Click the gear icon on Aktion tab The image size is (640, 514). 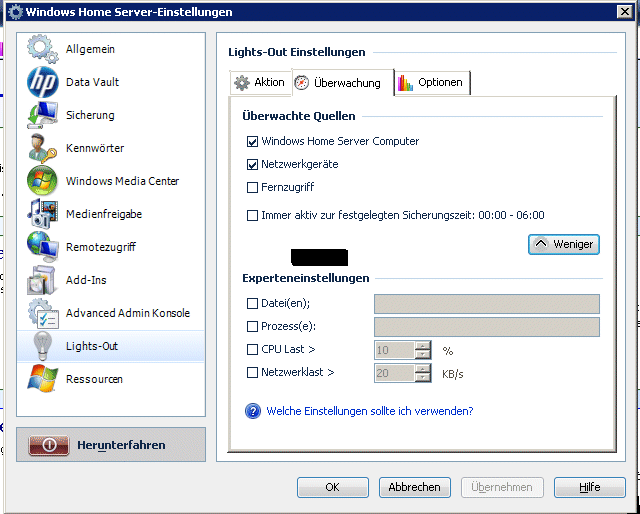tap(242, 83)
